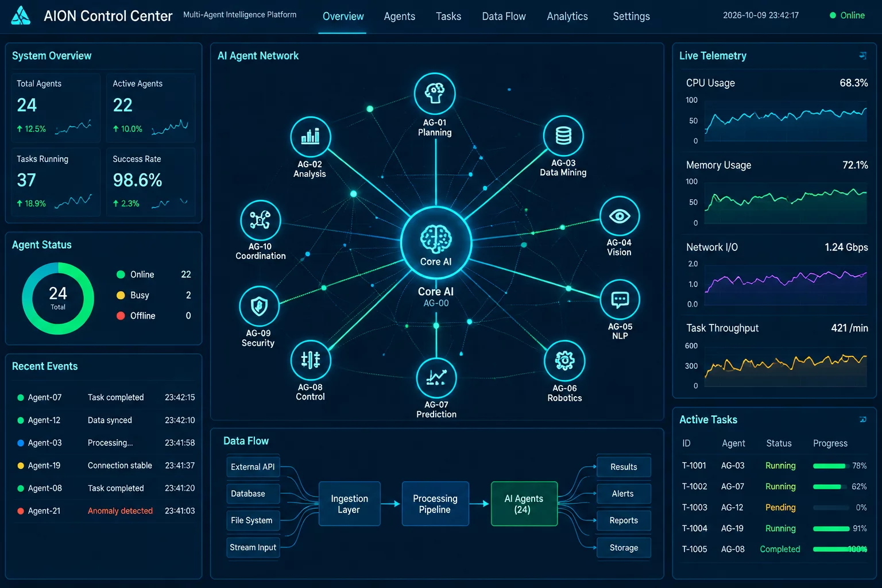Click the Agent Status donut chart
Screen dimensions: 882x588
coord(58,299)
